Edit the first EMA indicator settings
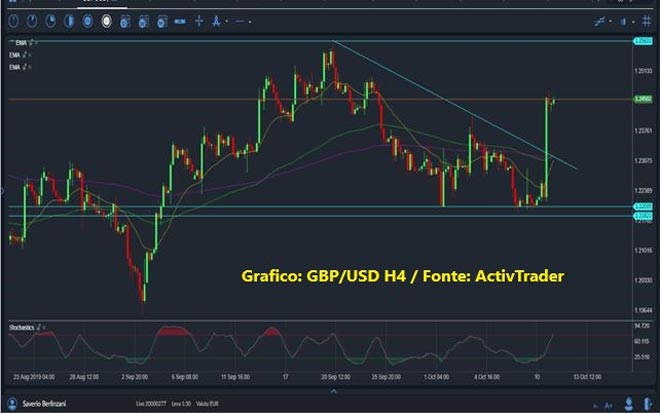The height and width of the screenshot is (414, 660). pos(32,42)
